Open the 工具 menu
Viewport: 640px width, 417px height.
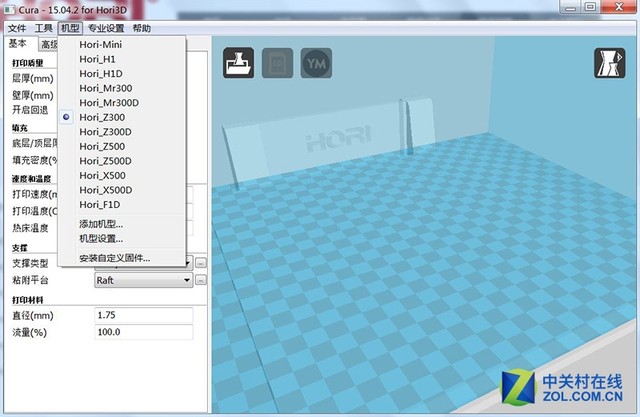coord(44,28)
